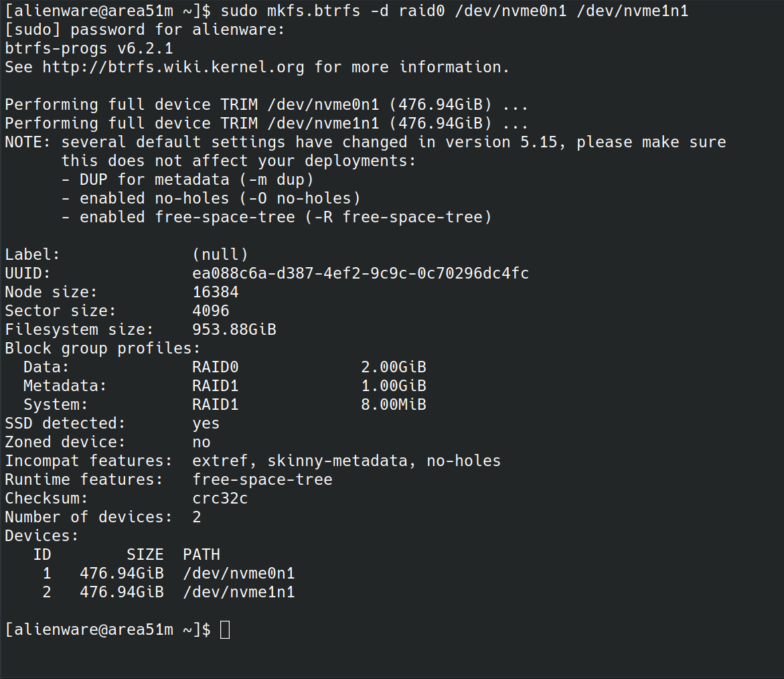Click the /dev/nvme0n1 path in Devices table
Viewport: 784px width, 679px height.
(x=239, y=573)
